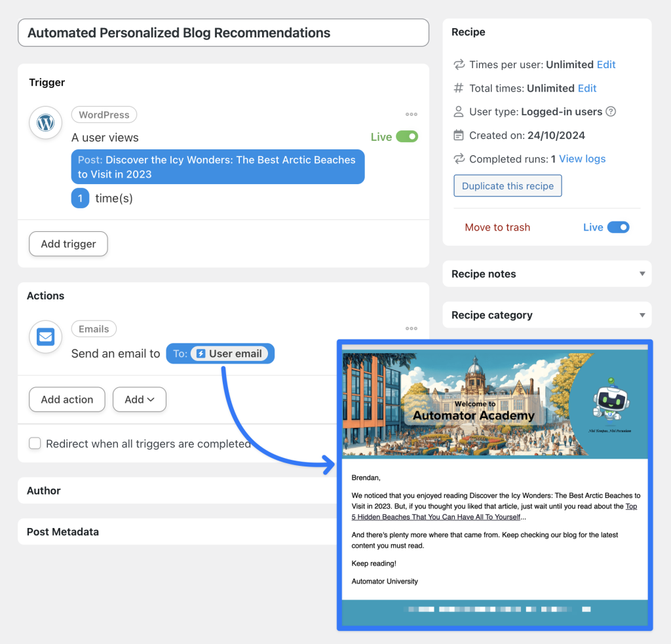This screenshot has height=644, width=671.
Task: Click the help icon beside Logged-in users
Action: tap(611, 111)
